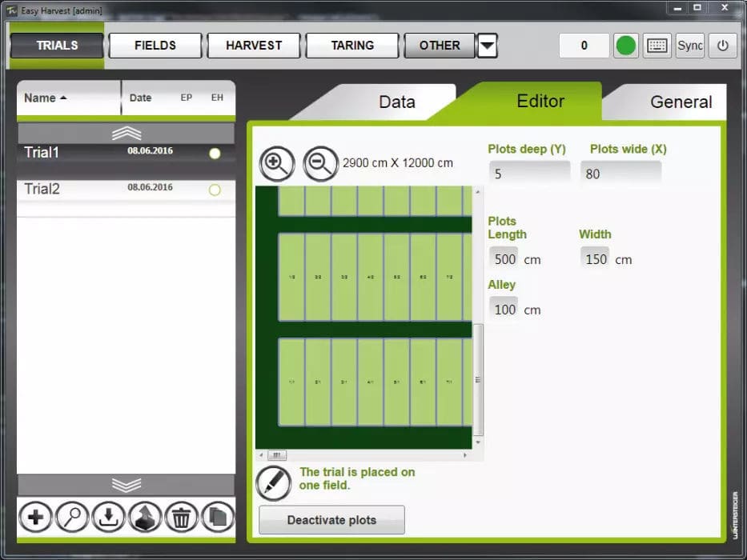Delete trial using trash can icon

coord(182,518)
